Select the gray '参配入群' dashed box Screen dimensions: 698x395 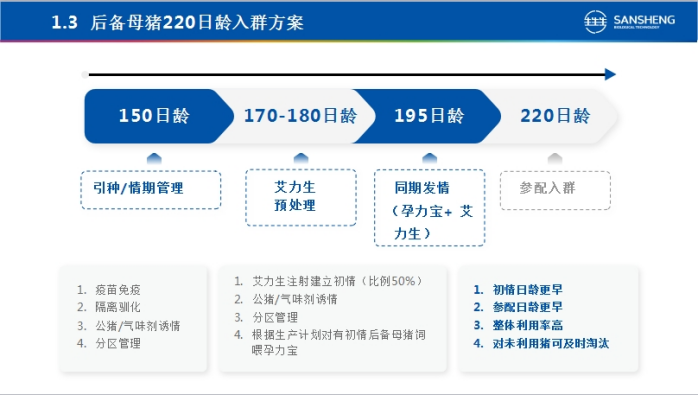(555, 190)
